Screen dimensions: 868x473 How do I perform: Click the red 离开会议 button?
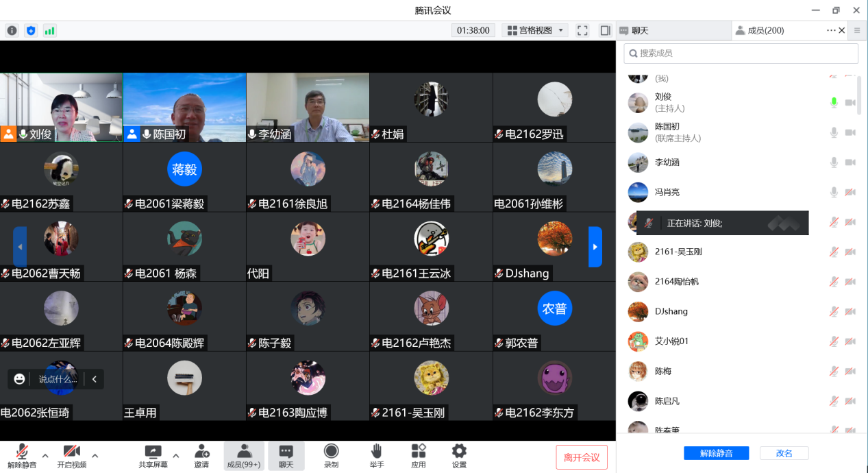581,457
